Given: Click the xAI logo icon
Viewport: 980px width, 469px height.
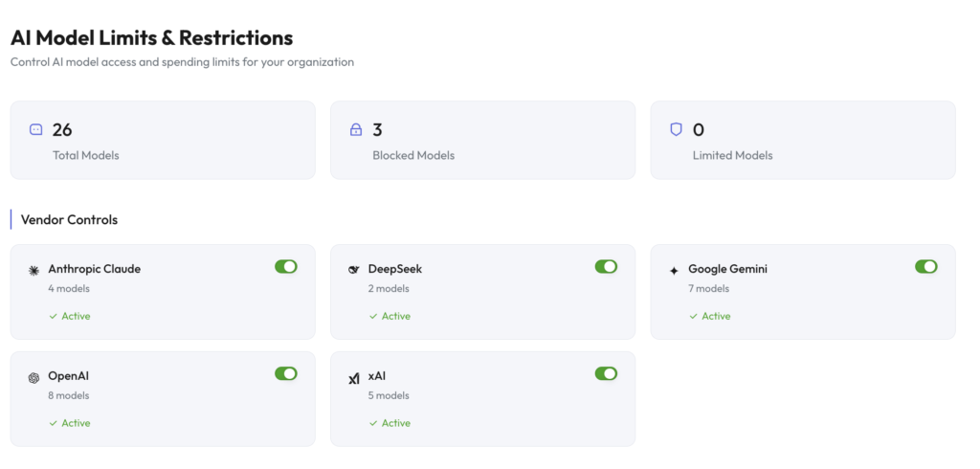Looking at the screenshot, I should [354, 378].
